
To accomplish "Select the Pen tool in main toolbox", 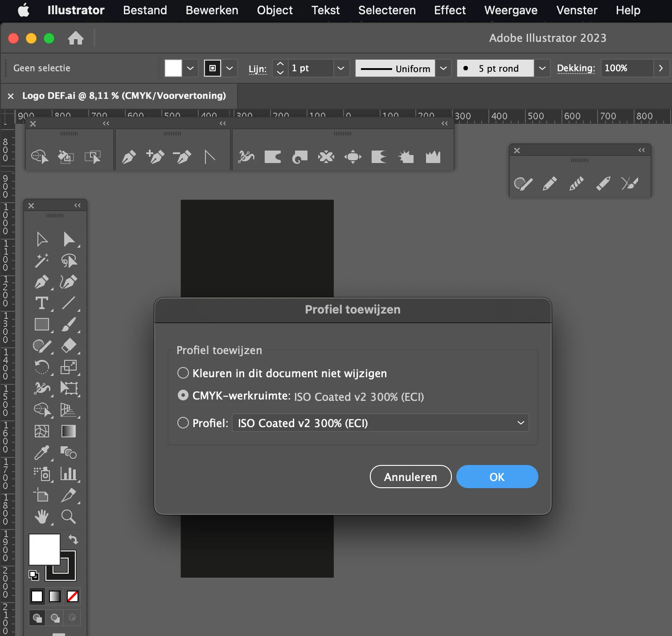I will point(42,282).
